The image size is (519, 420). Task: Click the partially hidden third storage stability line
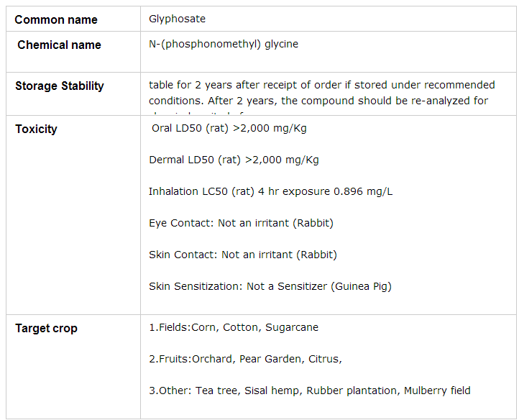pyautogui.click(x=208, y=113)
